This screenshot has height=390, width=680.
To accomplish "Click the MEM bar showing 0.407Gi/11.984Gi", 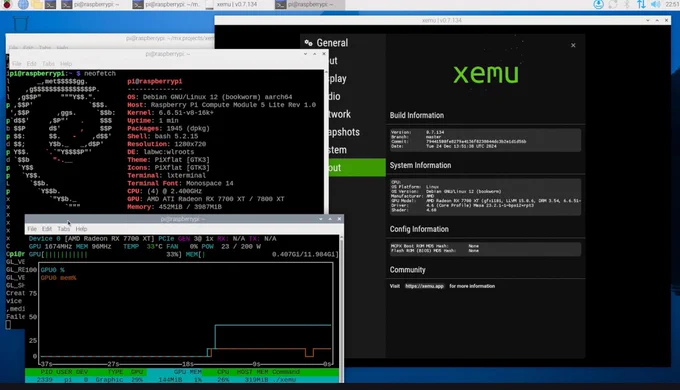I will click(262, 254).
